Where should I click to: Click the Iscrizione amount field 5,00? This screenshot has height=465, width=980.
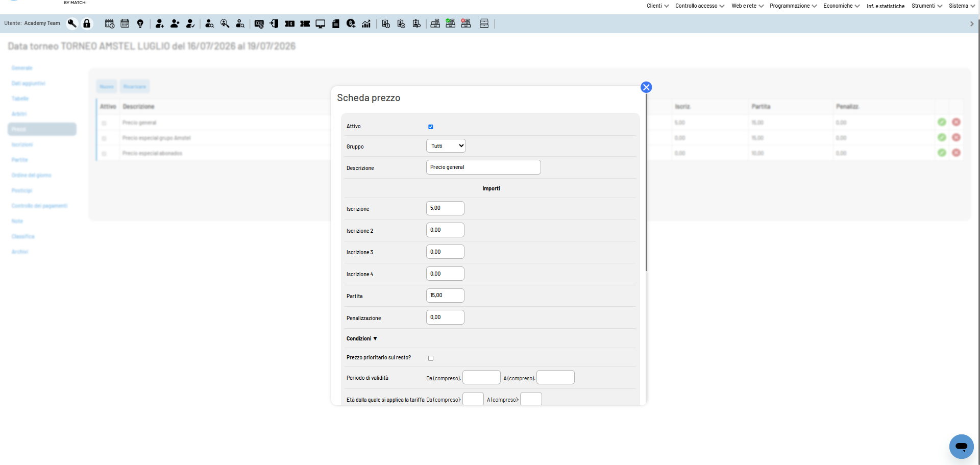click(445, 208)
